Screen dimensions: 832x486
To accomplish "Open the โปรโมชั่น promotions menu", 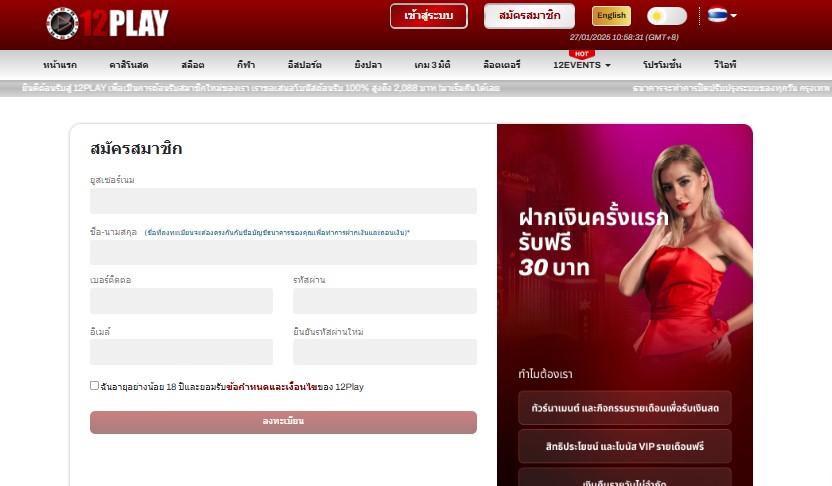I will coord(660,64).
